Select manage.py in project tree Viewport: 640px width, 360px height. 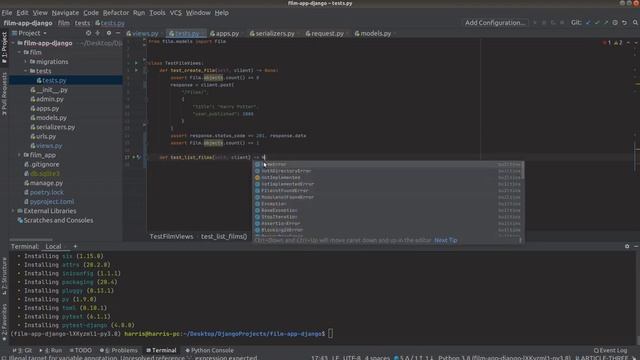pos(43,183)
